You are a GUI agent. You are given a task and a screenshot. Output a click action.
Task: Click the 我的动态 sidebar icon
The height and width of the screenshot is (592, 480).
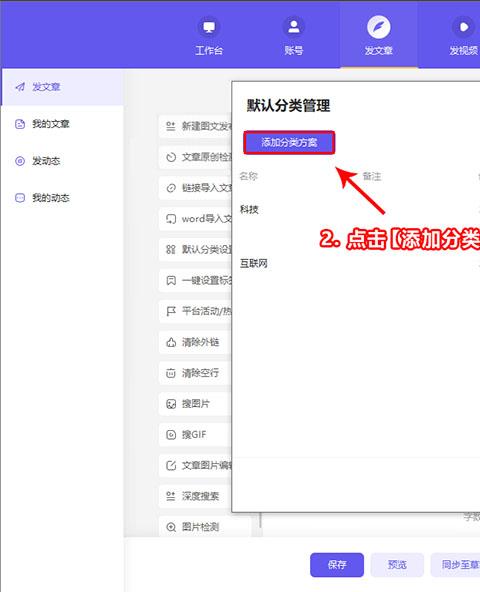click(20, 198)
